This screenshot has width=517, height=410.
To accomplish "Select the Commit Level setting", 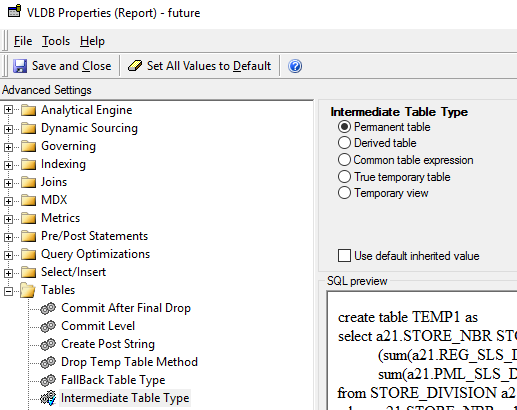I will [98, 326].
